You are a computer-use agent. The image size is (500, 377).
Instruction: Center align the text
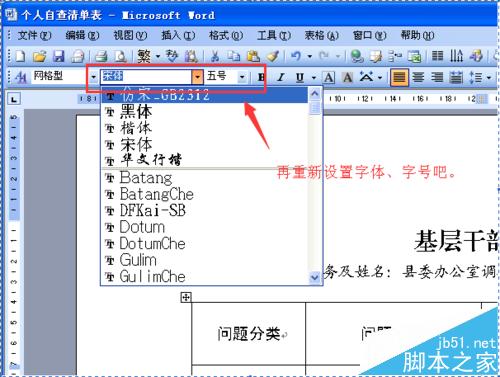point(418,77)
